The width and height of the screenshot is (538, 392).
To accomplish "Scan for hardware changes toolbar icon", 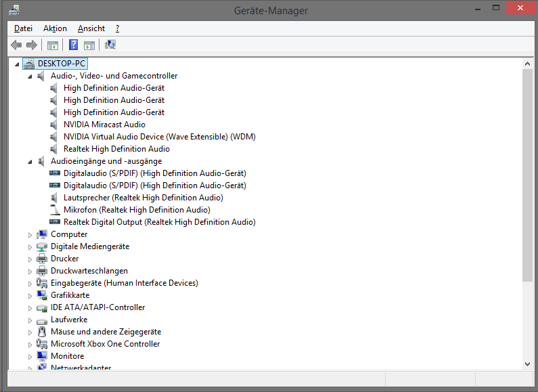I will point(110,45).
